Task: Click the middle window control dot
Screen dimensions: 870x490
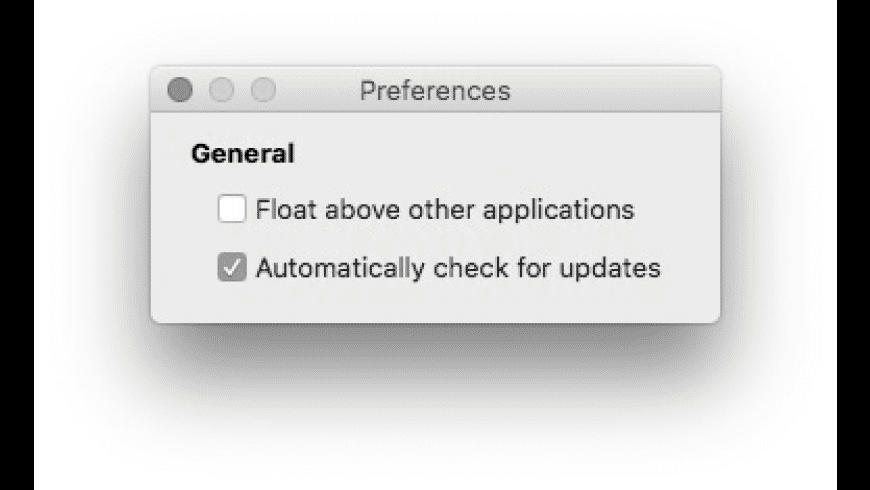Action: 221,91
